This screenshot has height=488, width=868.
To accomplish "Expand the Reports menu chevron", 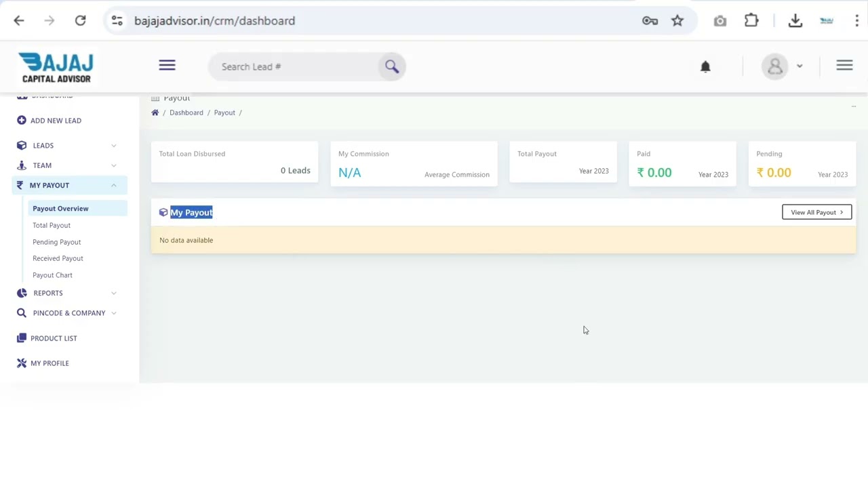I will pyautogui.click(x=114, y=293).
